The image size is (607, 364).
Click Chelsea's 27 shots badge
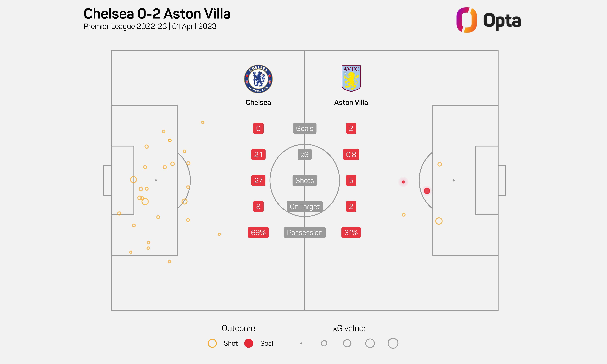pos(258,181)
